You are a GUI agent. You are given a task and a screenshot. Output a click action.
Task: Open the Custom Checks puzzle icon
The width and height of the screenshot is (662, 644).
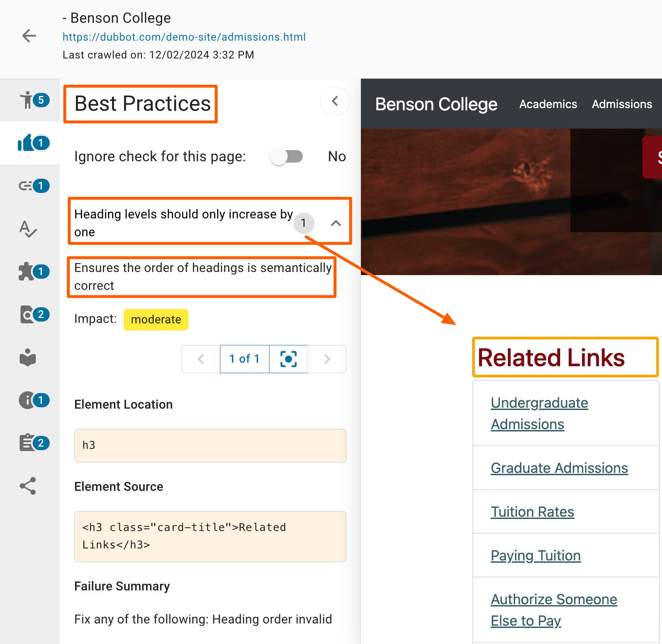pyautogui.click(x=29, y=272)
